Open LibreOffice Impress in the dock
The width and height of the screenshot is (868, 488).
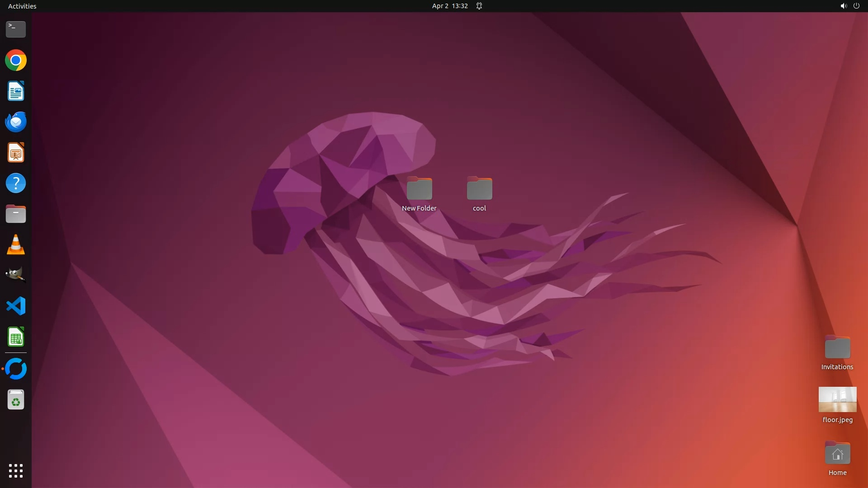tap(16, 153)
